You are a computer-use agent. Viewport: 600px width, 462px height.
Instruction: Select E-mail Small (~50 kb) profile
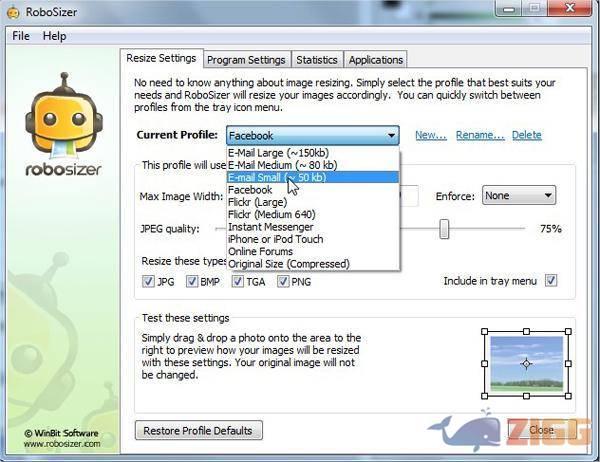277,177
